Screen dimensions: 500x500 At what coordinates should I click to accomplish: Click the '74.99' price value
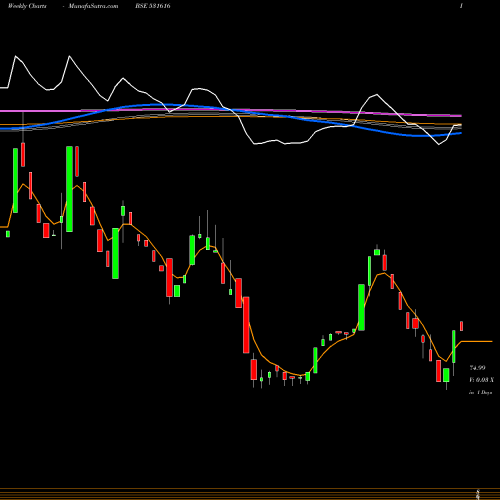point(477,368)
